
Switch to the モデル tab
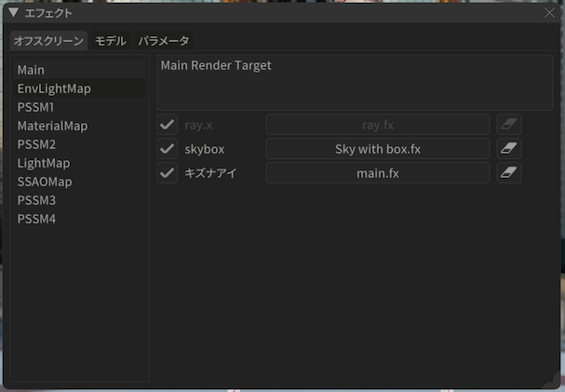click(111, 41)
